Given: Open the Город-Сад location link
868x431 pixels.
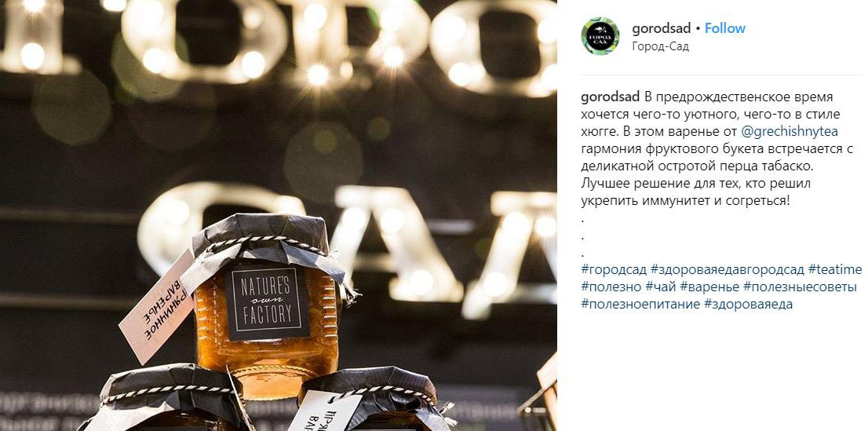Looking at the screenshot, I should [660, 46].
